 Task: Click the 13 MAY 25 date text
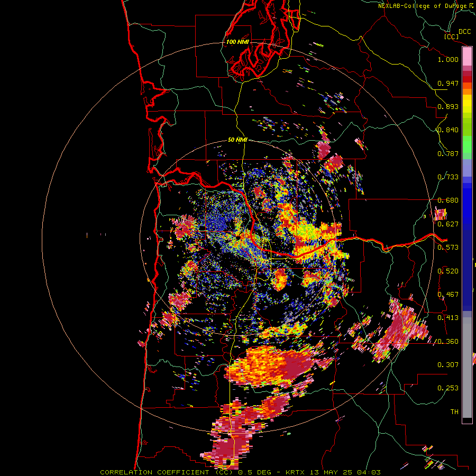(331, 472)
